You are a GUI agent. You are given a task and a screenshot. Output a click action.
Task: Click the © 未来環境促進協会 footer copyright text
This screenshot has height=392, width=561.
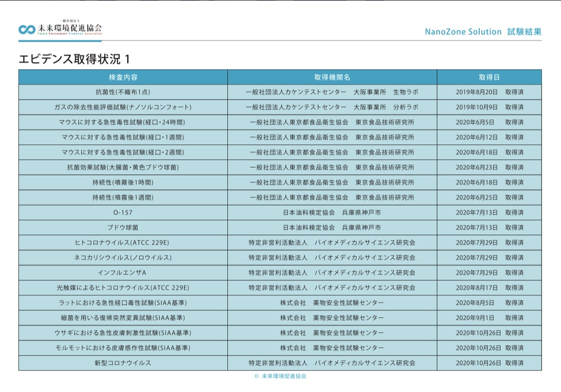[x=280, y=376]
